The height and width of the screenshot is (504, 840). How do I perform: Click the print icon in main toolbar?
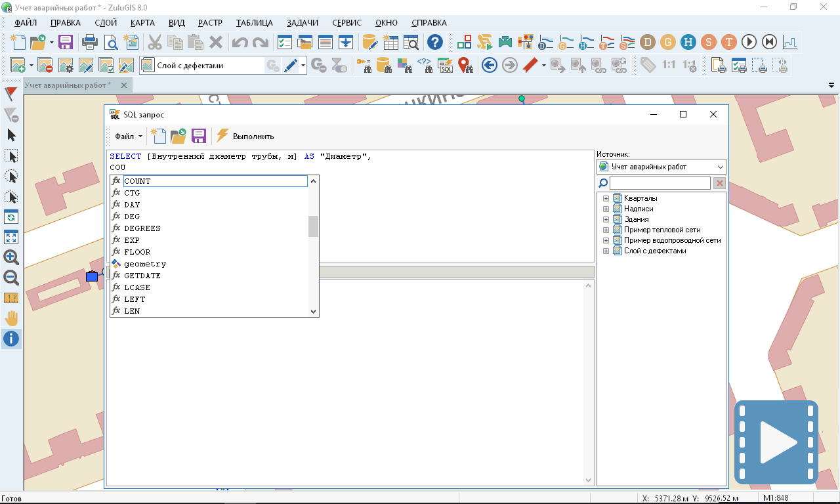tap(89, 43)
